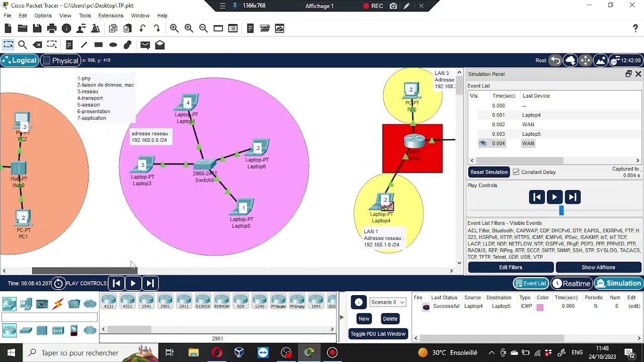Click the Reset Simulation button
The image size is (644, 362).
(489, 172)
